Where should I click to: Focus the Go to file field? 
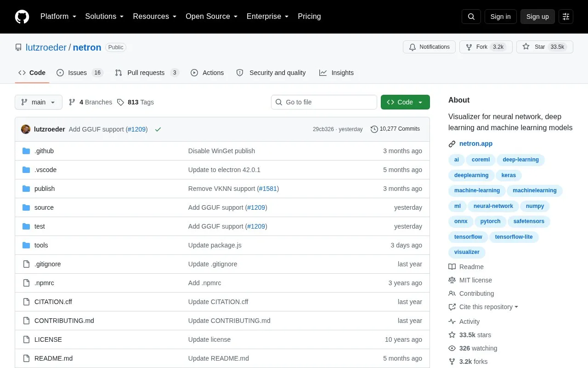[324, 102]
